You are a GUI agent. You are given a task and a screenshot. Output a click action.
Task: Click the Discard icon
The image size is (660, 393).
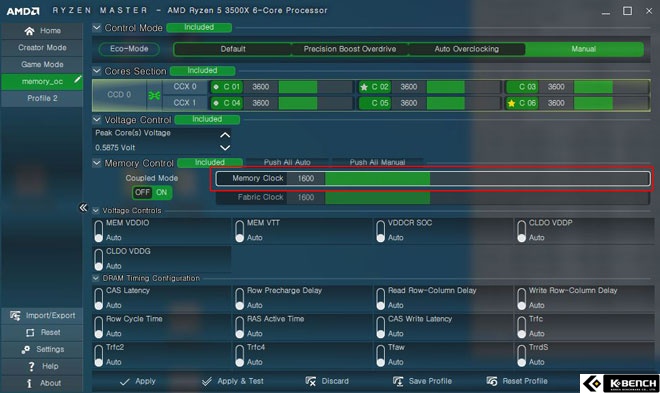[x=311, y=381]
